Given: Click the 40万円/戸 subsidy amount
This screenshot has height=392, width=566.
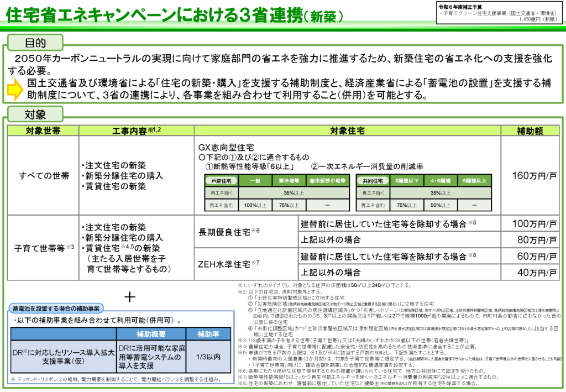Looking at the screenshot, I should [x=537, y=272].
